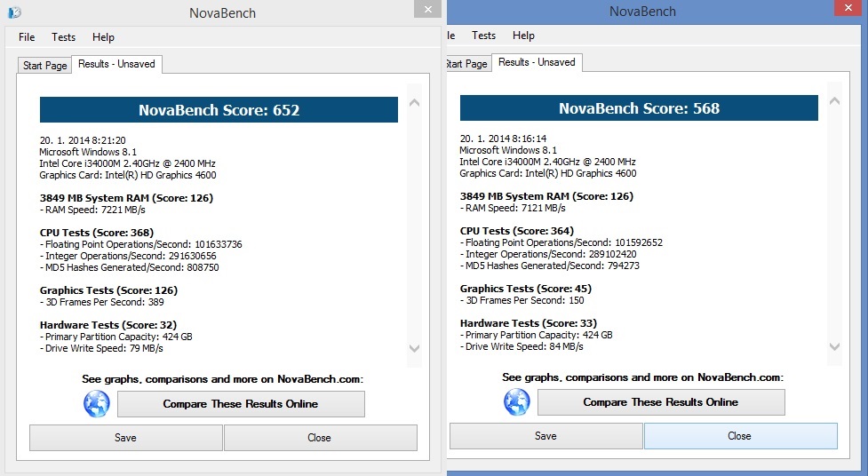Switch to the Start Page tab in the 652 window
The width and height of the screenshot is (868, 476).
44,66
